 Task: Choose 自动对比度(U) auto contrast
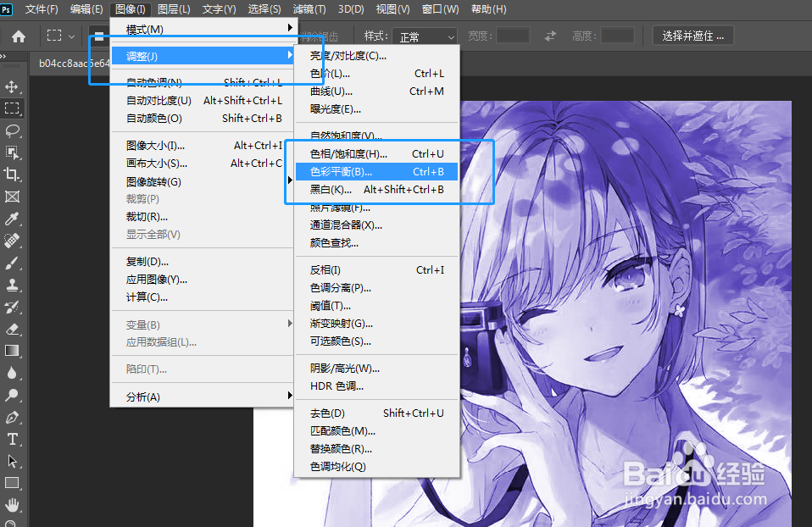[202, 101]
